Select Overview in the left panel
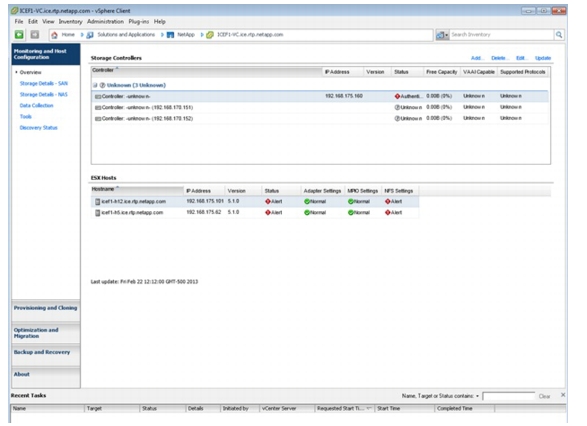 pos(30,72)
